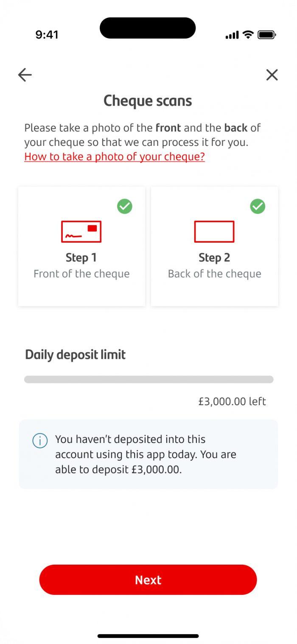297x644 pixels.
Task: Select the Step 2 card
Action: [214, 246]
